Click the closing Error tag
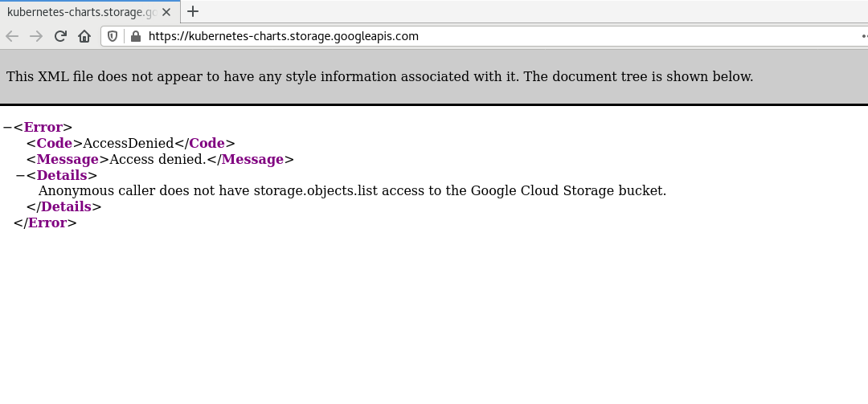The image size is (868, 404). 47,222
